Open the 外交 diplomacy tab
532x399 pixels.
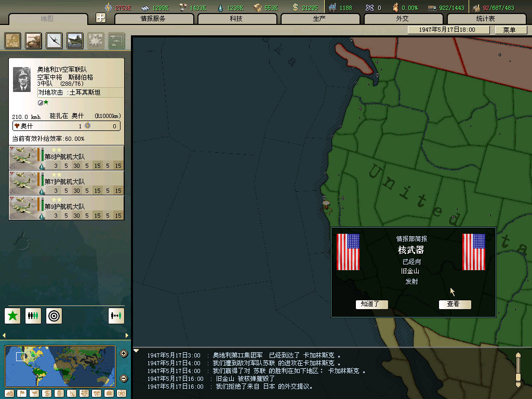(403, 19)
